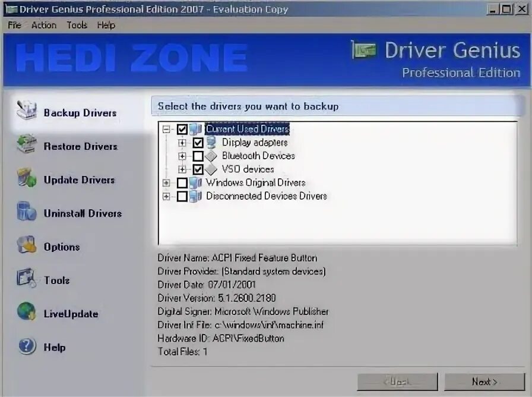Select the Uninstall Drivers label
Viewport: 532px width, 397px height.
tap(83, 213)
